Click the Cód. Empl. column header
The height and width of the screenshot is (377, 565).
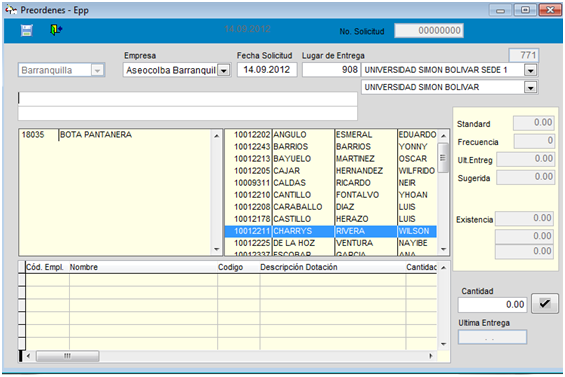(x=47, y=267)
